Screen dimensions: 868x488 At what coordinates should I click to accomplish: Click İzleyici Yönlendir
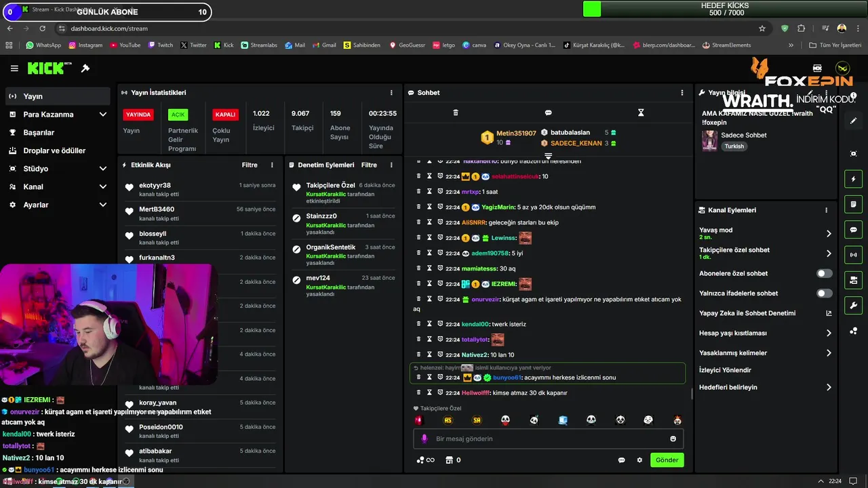[x=725, y=370]
